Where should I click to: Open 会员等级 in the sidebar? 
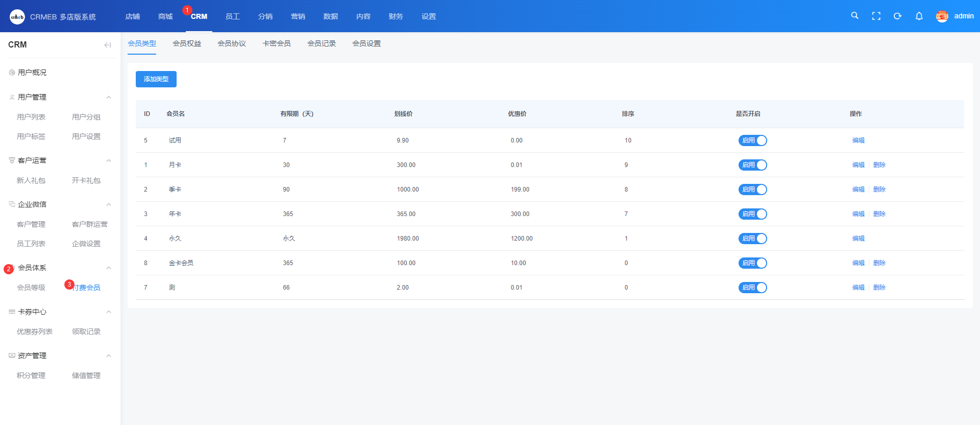31,288
